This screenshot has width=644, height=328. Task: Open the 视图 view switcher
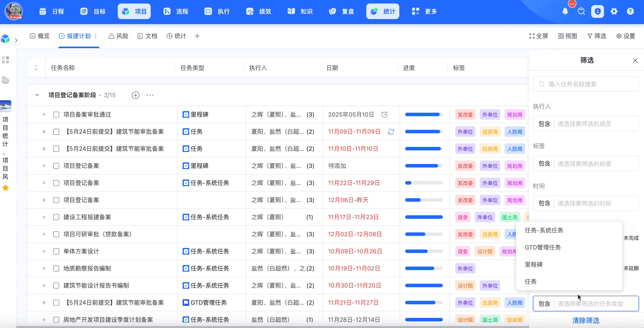tap(567, 36)
